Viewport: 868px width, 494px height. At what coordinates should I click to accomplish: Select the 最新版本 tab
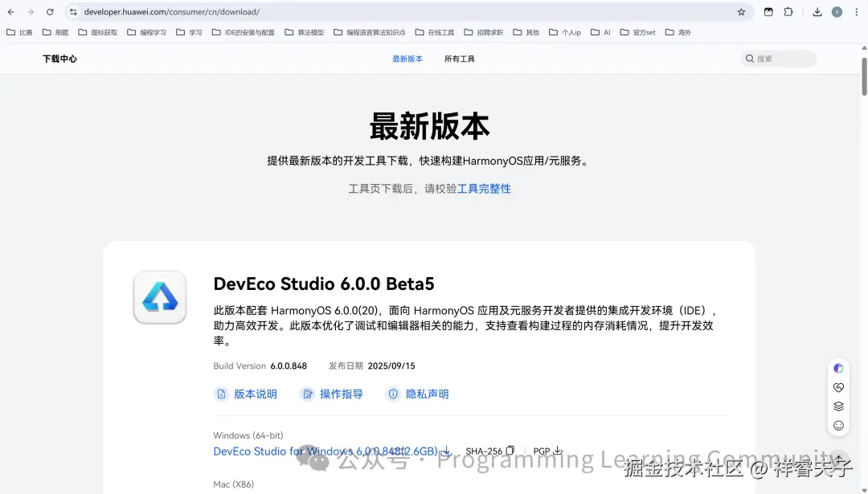click(x=407, y=58)
